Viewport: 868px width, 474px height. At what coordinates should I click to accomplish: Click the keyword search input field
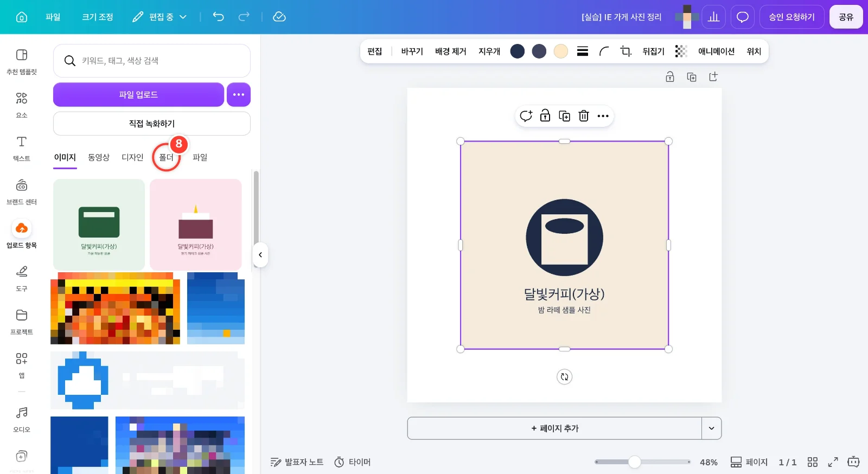tap(152, 61)
